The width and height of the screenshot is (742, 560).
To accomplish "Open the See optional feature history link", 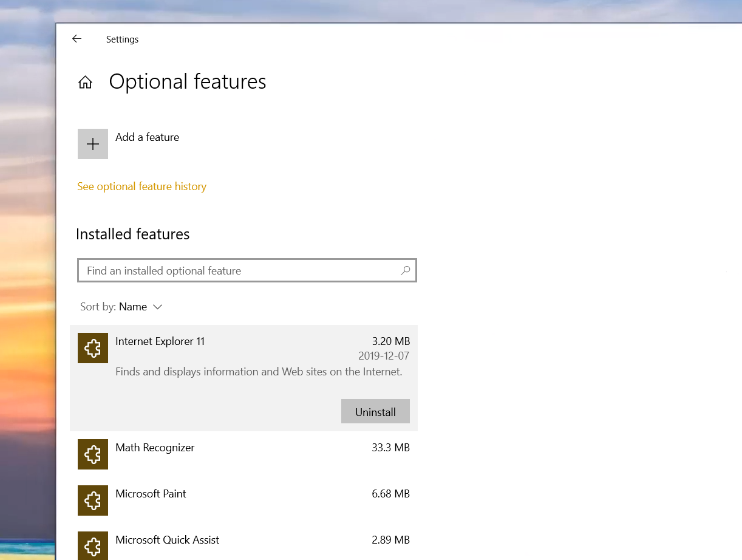I will point(141,186).
